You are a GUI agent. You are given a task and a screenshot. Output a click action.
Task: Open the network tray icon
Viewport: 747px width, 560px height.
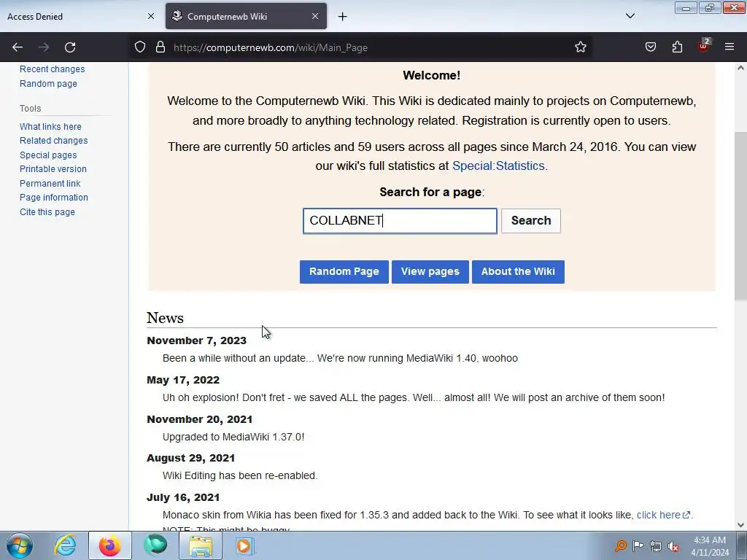click(656, 546)
